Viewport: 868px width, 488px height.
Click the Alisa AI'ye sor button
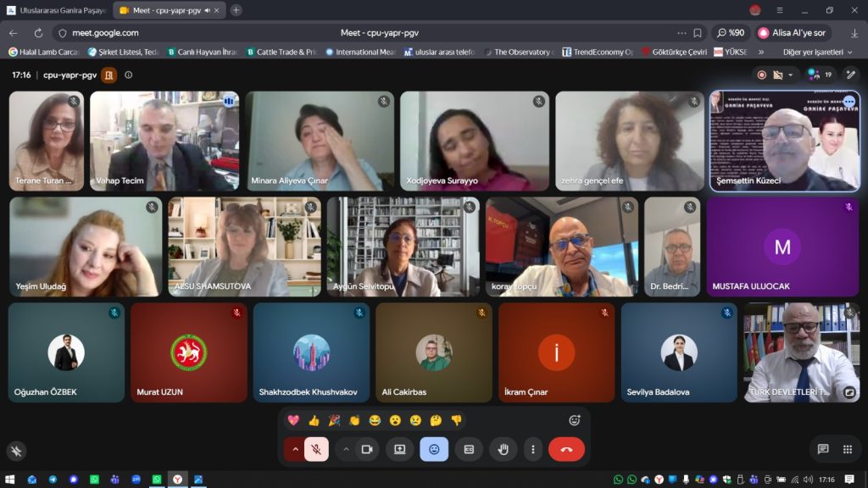point(793,33)
